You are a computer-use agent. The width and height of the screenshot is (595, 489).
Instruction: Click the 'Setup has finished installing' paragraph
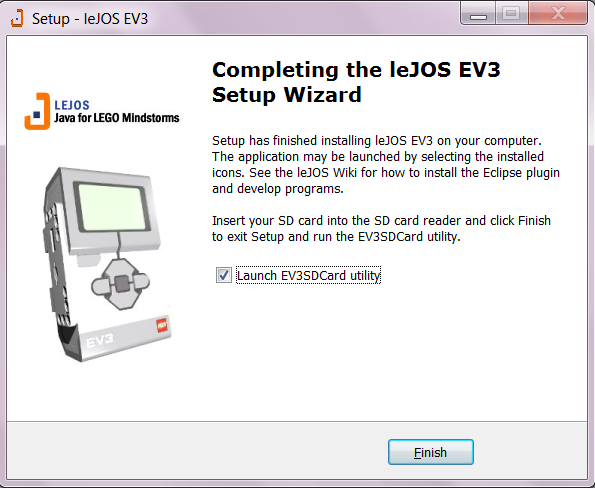click(x=386, y=165)
